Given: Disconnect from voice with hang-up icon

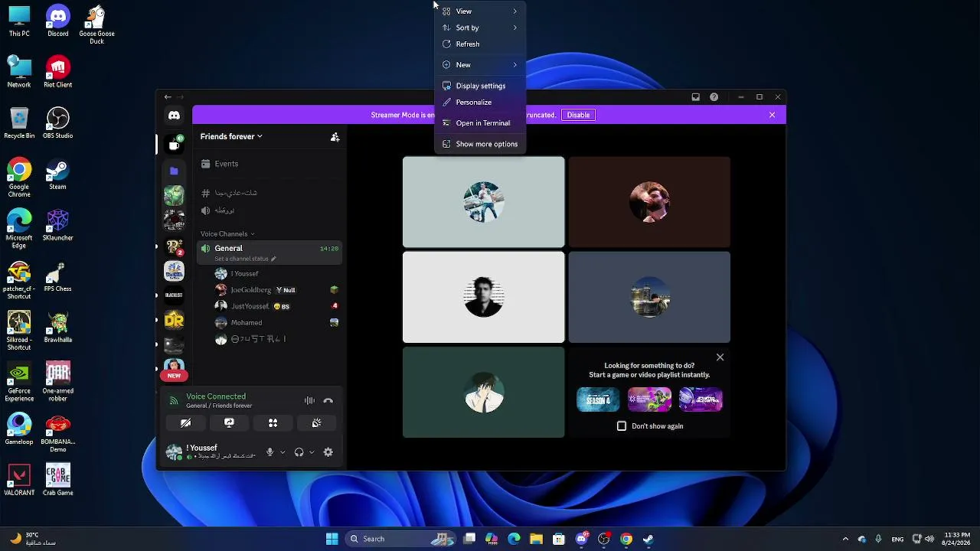Looking at the screenshot, I should coord(328,401).
